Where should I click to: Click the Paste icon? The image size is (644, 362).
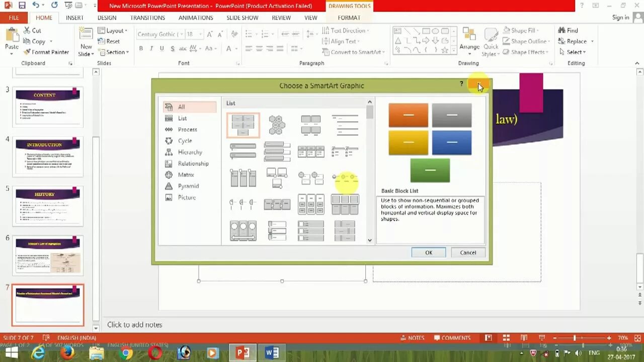(12, 36)
